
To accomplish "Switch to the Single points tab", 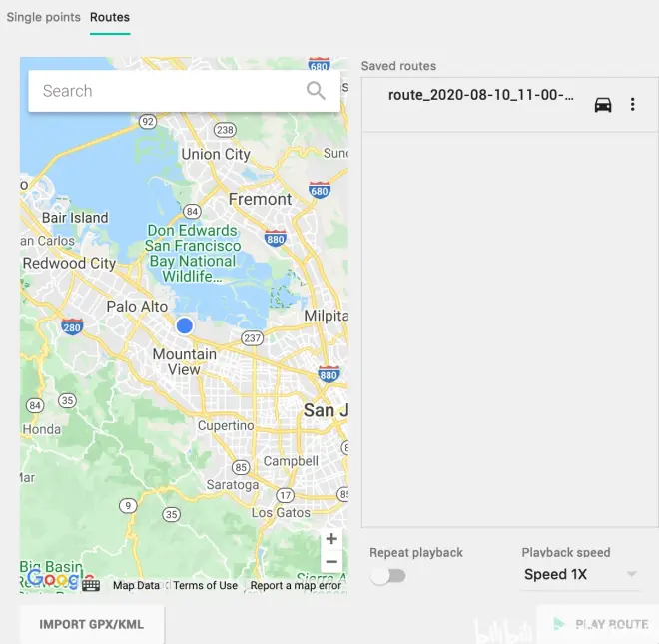I will tap(44, 17).
